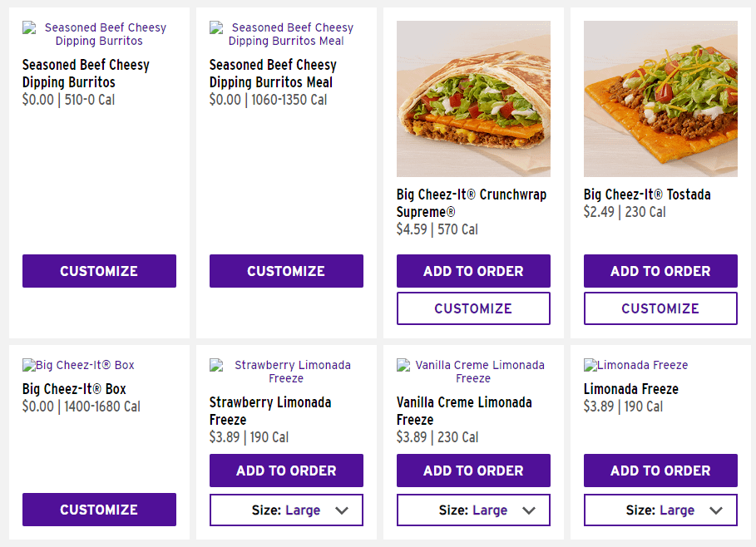Image resolution: width=756 pixels, height=547 pixels.
Task: Click the Seasoned Beef Cheesy Dipping Burritos Meal image
Action: [x=286, y=34]
